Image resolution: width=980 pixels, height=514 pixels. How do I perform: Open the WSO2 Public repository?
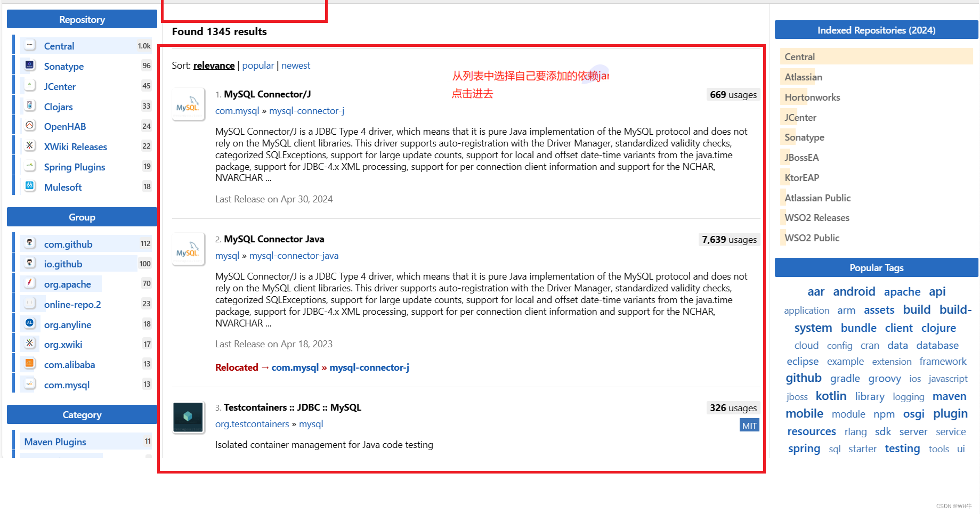point(812,238)
